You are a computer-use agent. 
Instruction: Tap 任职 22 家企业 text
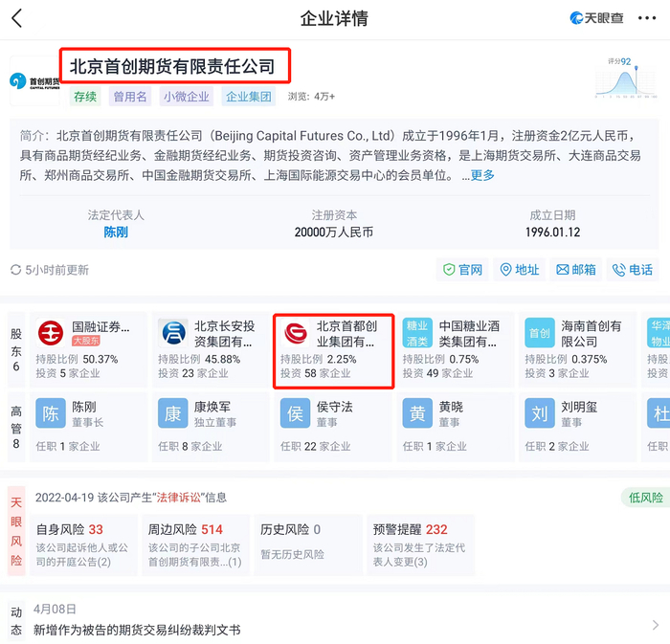(x=315, y=446)
